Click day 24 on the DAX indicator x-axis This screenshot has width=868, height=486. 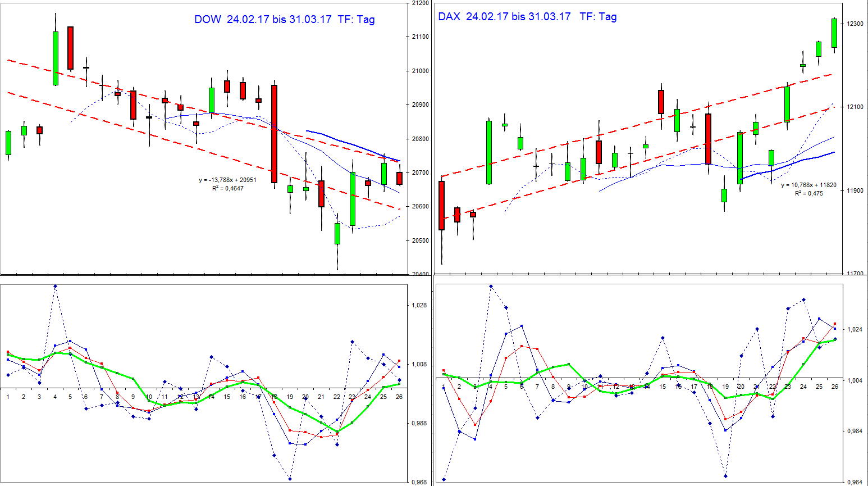(x=803, y=387)
